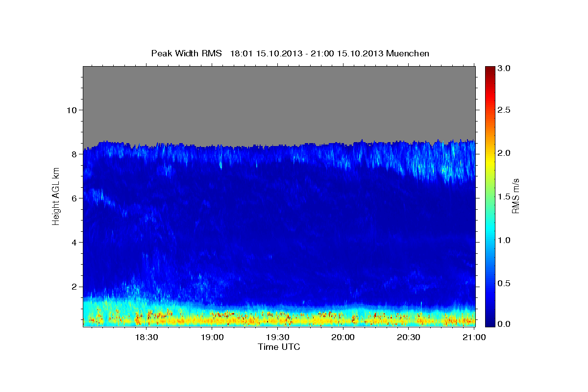Click the plot title 'Peak Width RMS'
This screenshot has width=588, height=392.
click(x=186, y=53)
